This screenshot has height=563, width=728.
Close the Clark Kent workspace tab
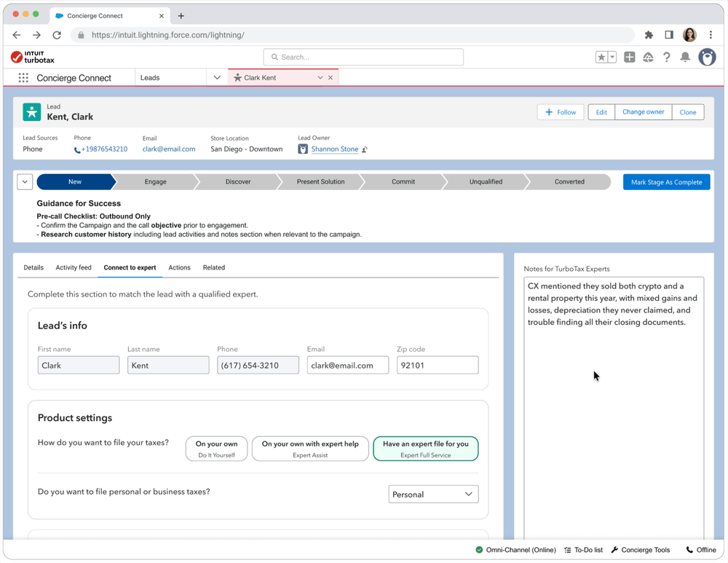(331, 78)
